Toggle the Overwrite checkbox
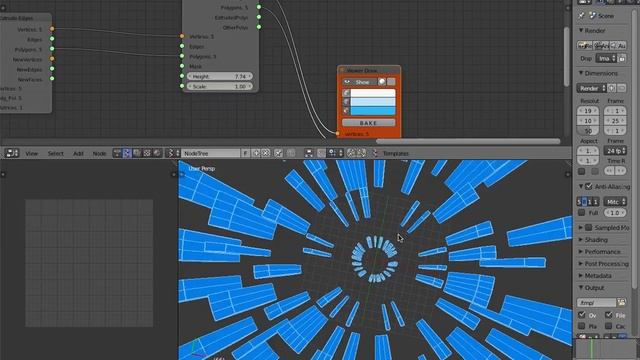This screenshot has height=360, width=640. pos(582,315)
